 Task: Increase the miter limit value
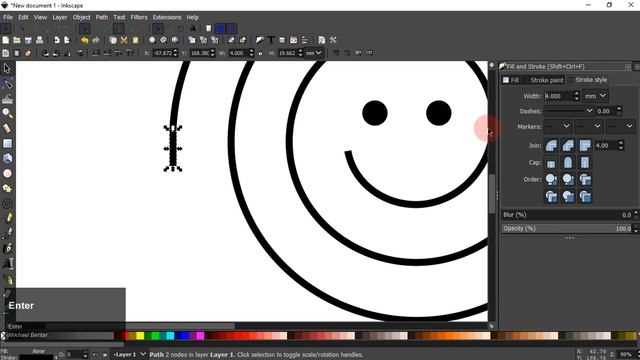click(620, 143)
